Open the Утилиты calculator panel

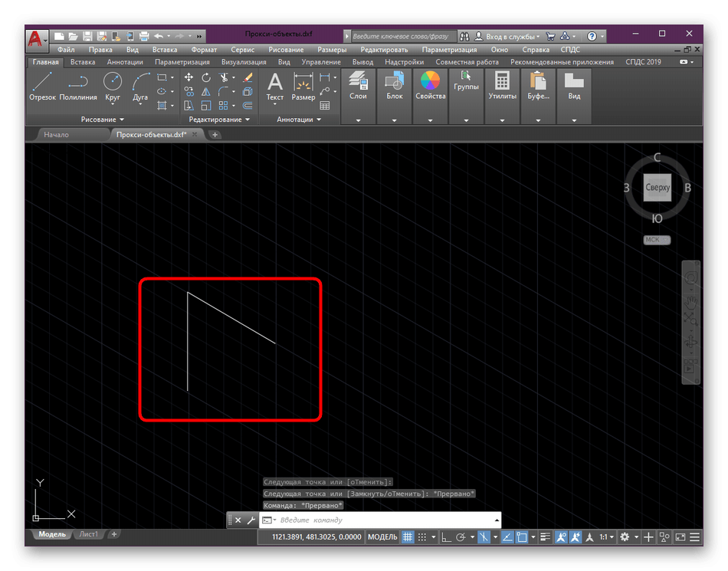pyautogui.click(x=502, y=85)
